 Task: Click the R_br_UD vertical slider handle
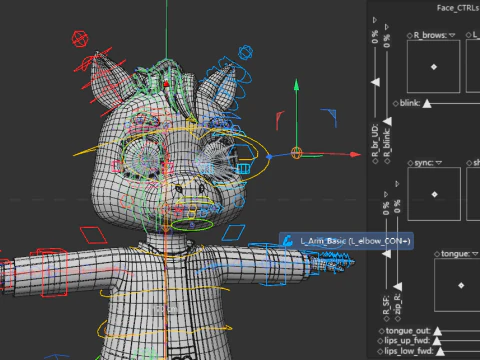[376, 82]
